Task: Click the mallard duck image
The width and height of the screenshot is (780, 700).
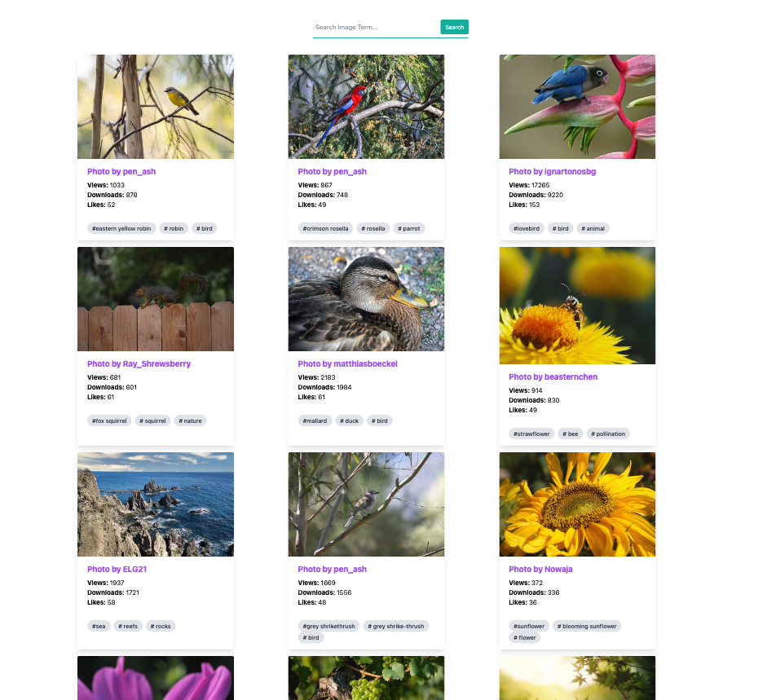Action: 366,299
